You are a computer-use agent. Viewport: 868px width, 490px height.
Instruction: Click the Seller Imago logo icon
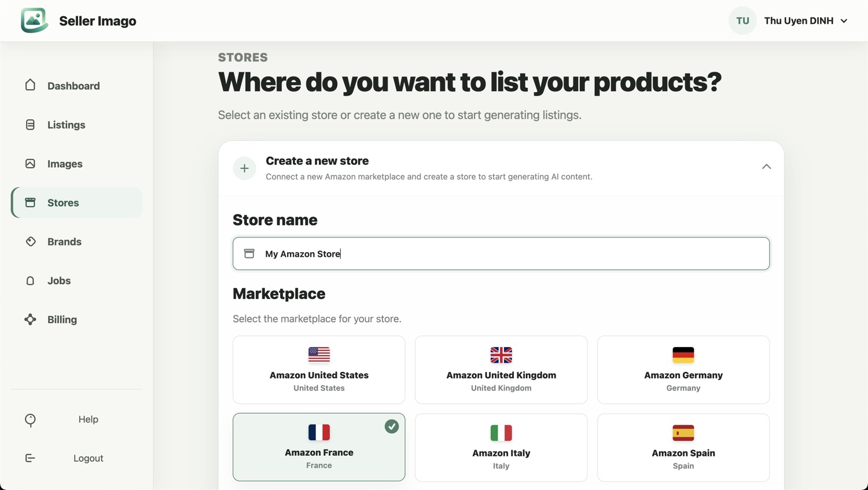[x=34, y=21]
